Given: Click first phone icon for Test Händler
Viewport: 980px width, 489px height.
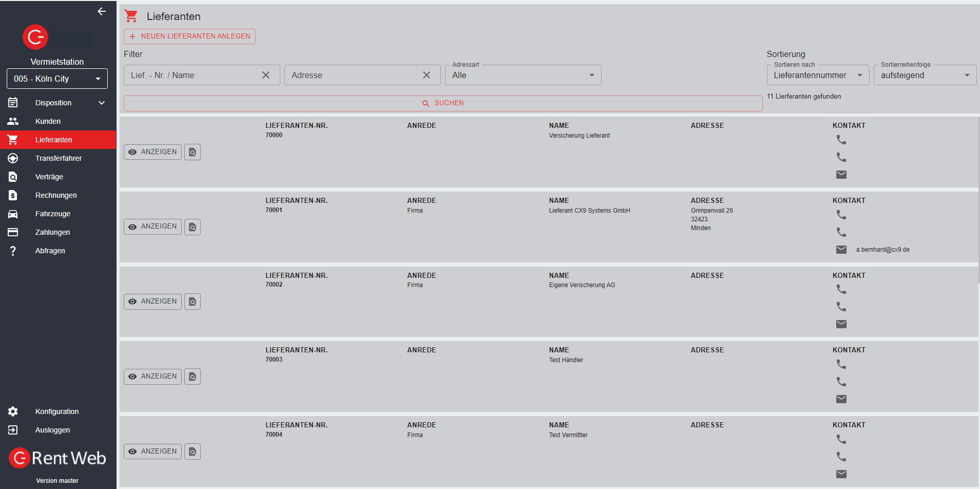Looking at the screenshot, I should click(841, 364).
